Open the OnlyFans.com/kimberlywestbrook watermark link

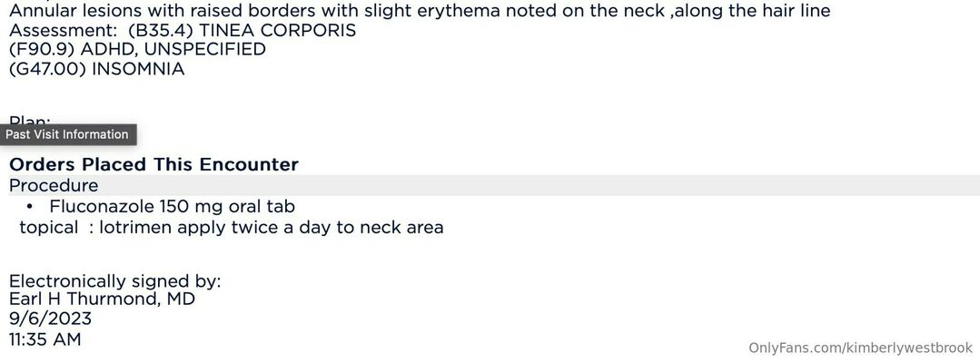860,348
